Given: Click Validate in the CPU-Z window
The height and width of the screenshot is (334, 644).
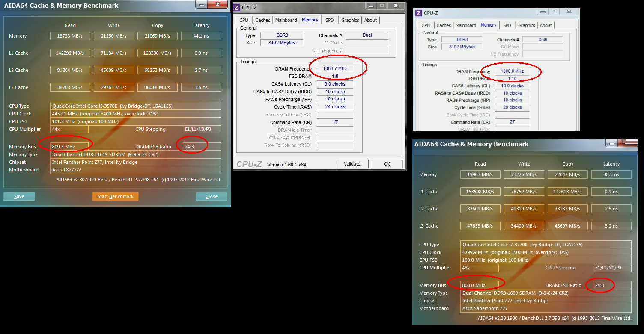Looking at the screenshot, I should click(352, 164).
